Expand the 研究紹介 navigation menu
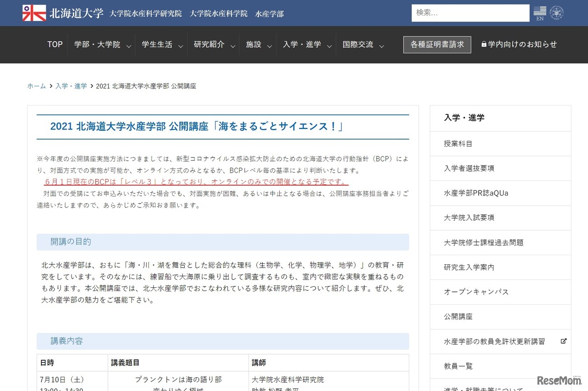588x391 pixels. pos(214,45)
